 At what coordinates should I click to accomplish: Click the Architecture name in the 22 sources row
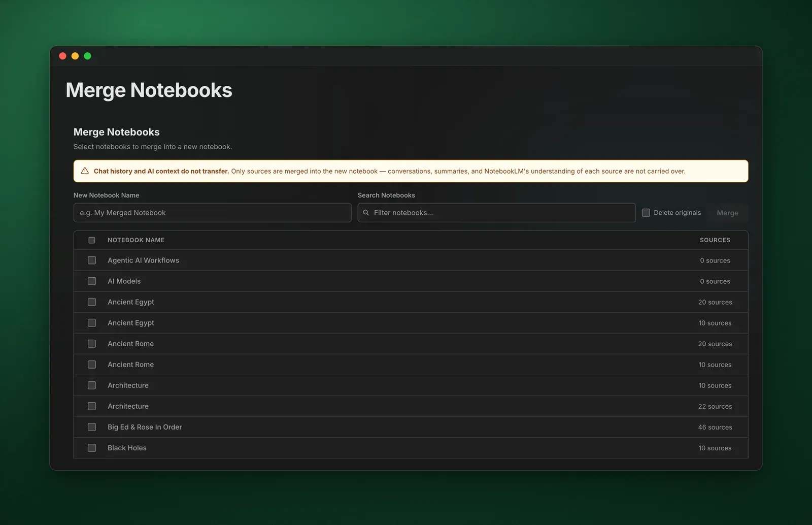click(128, 406)
